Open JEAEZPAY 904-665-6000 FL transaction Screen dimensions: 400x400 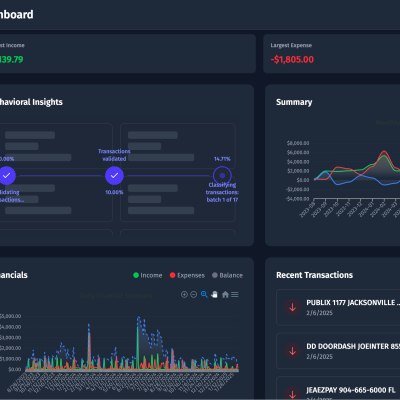click(338, 389)
